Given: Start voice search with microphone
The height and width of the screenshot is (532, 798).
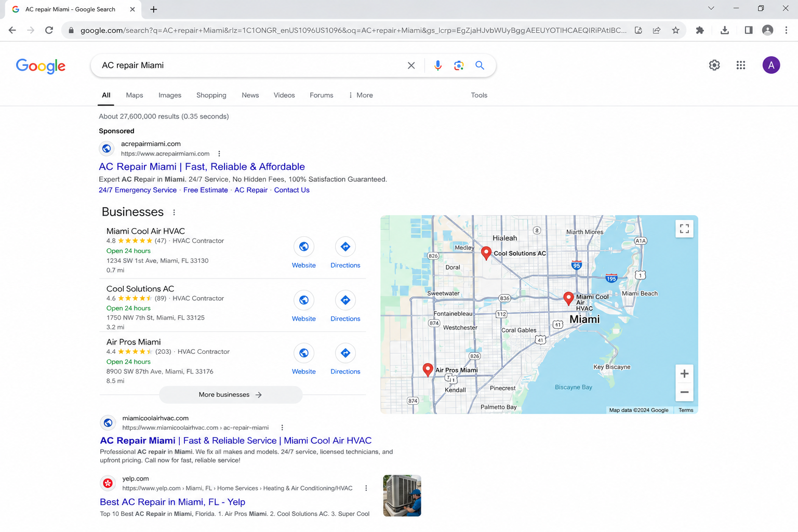Looking at the screenshot, I should pos(438,65).
